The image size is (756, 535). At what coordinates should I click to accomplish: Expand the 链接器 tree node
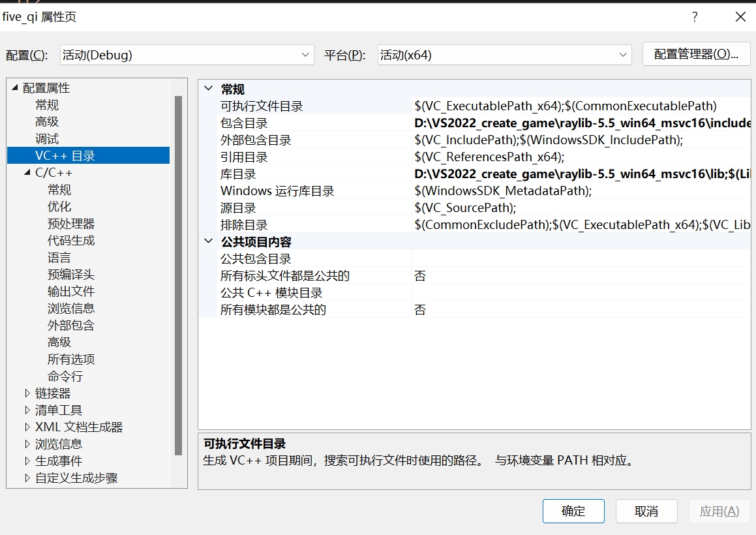point(27,393)
